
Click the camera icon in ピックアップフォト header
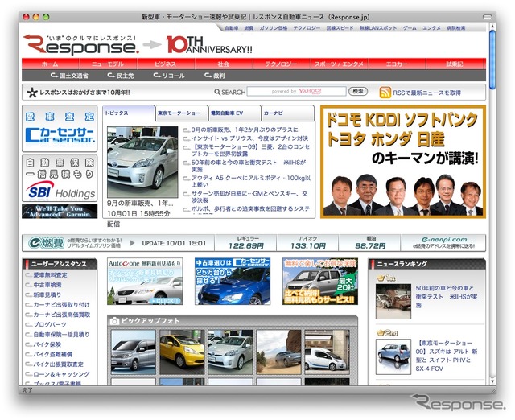pos(114,321)
